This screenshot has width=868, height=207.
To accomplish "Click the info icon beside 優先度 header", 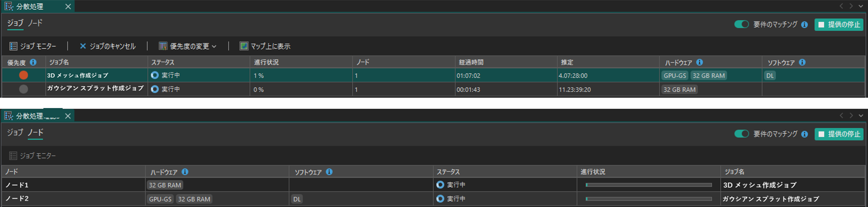I will pyautogui.click(x=33, y=62).
